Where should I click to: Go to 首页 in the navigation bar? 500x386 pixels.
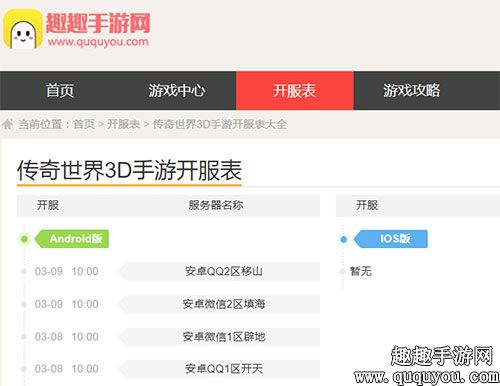tap(60, 90)
